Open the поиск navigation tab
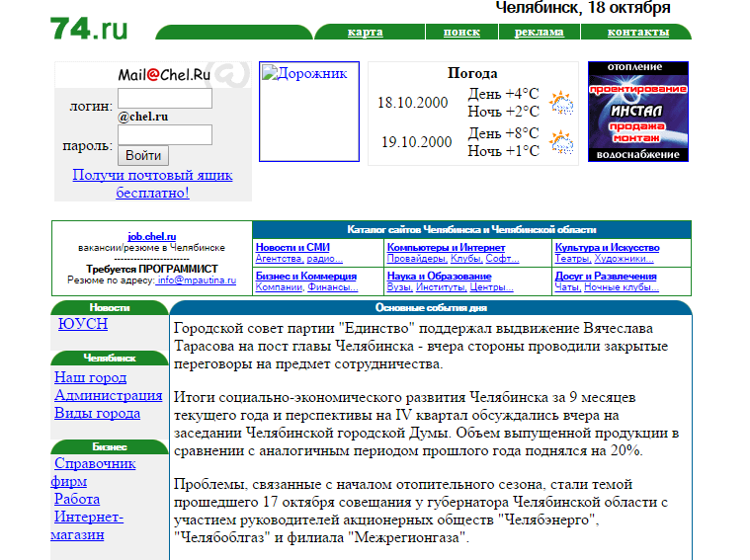The height and width of the screenshot is (560, 750). pyautogui.click(x=461, y=32)
